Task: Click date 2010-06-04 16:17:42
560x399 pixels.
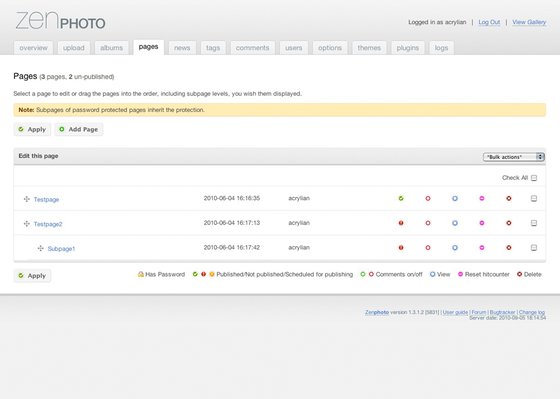Action: [232, 248]
